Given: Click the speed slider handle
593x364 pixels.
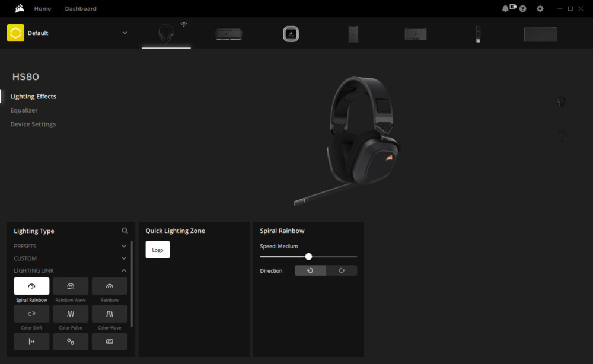Looking at the screenshot, I should [x=308, y=257].
